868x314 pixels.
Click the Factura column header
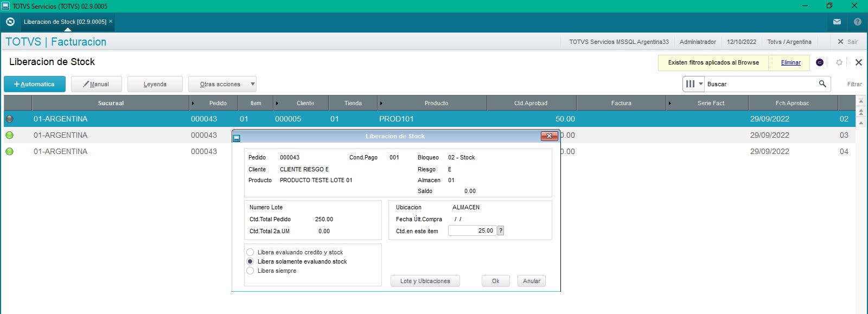coord(621,103)
